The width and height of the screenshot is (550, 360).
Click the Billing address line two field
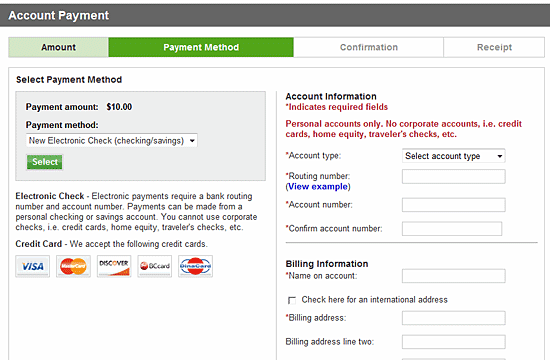[x=454, y=342]
